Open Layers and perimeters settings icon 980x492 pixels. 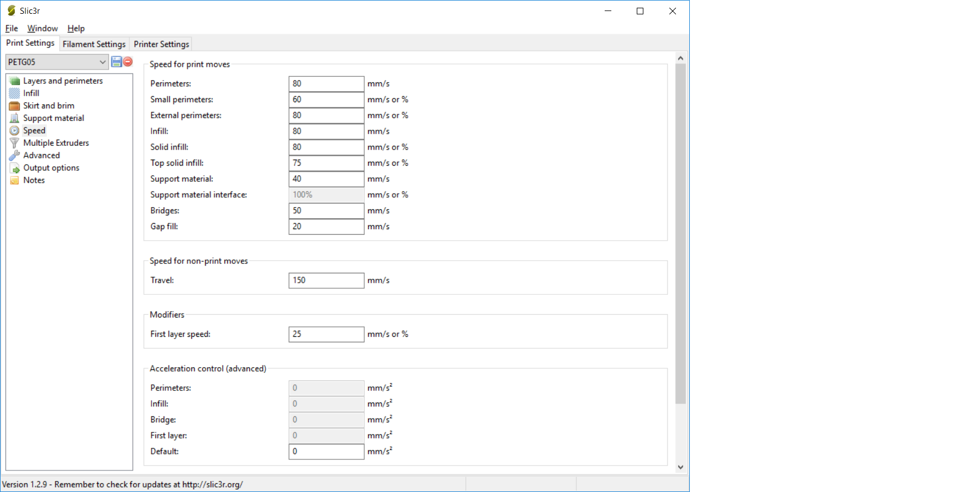pos(15,81)
